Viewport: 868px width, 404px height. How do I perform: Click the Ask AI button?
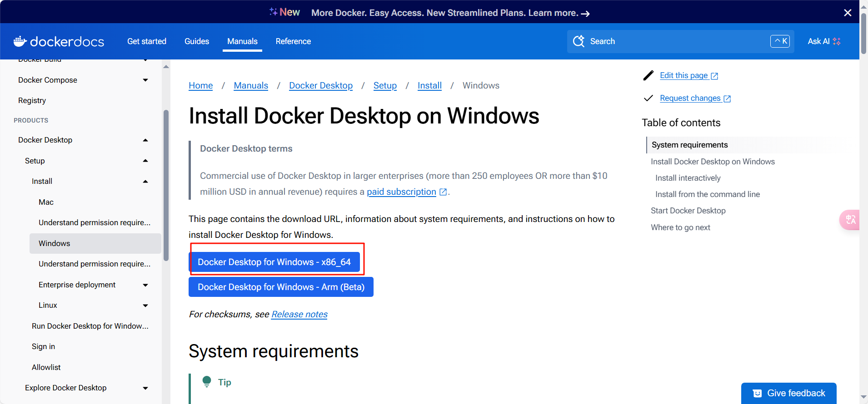click(x=824, y=41)
